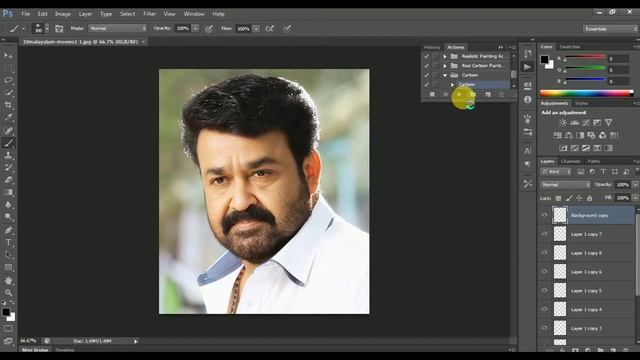Add a Vibrance adjustment
Screen dimensions: 640x360
pos(609,122)
